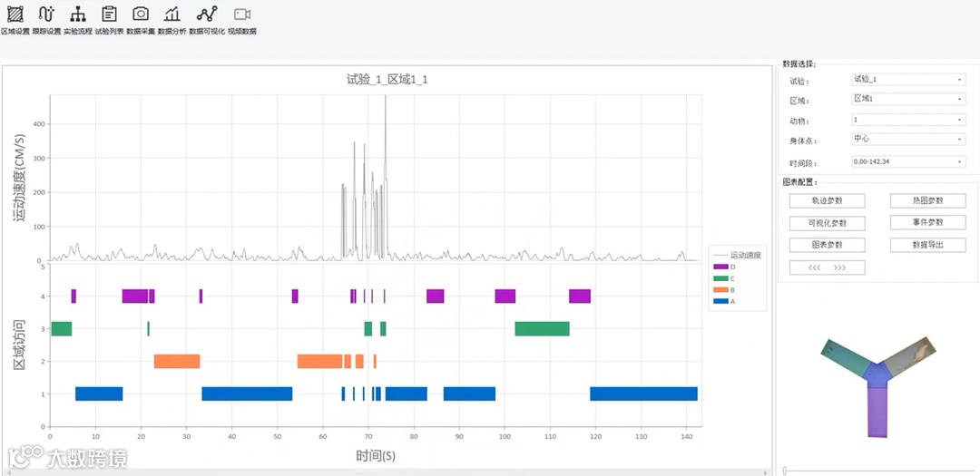The height and width of the screenshot is (476, 980).
Task: Click the <<< >>> navigation button
Action: [827, 267]
